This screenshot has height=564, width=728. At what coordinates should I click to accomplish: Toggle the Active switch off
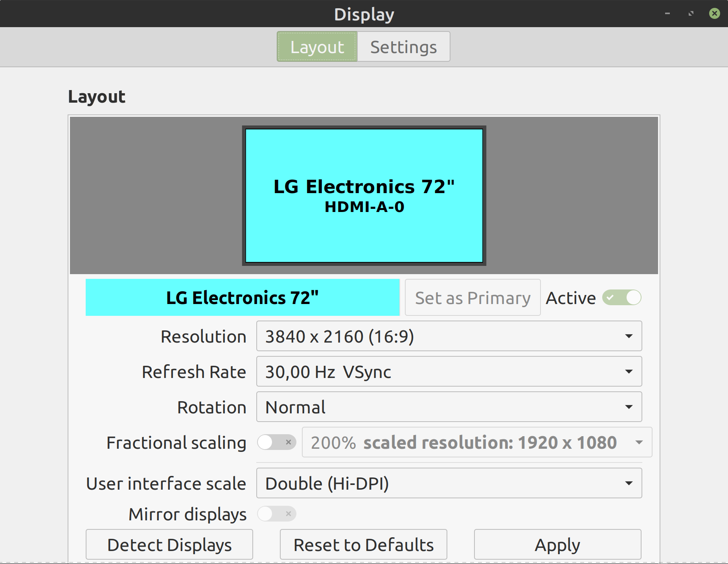click(x=622, y=298)
